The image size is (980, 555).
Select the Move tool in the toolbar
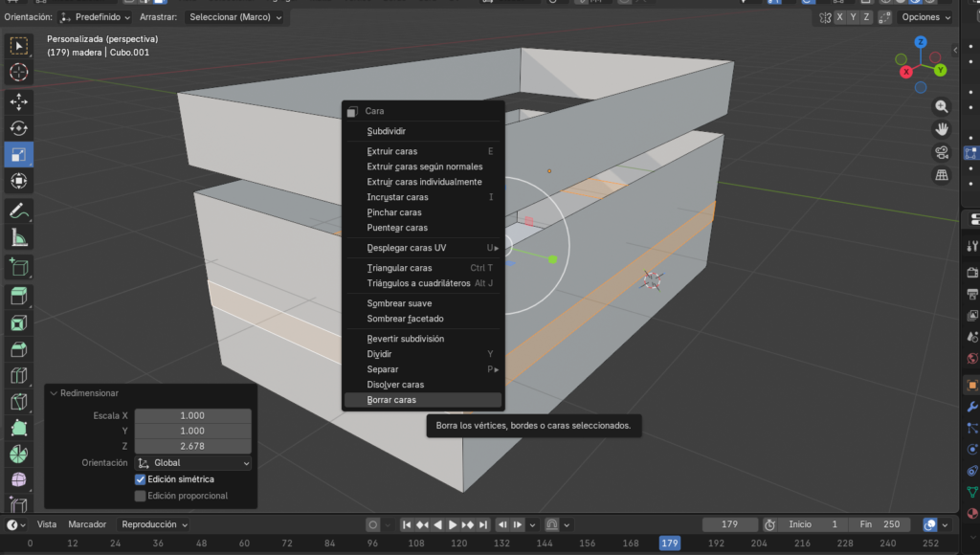click(x=18, y=101)
